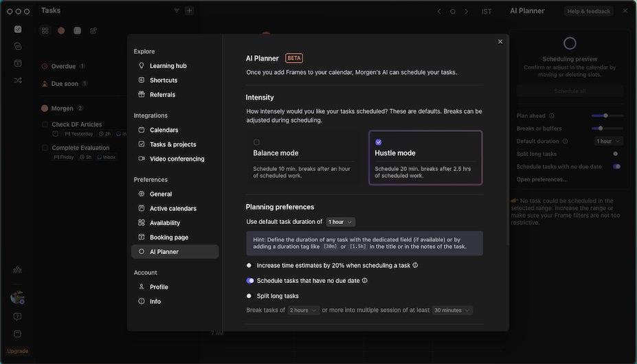Click the shuffle icon in left sidebar
The width and height of the screenshot is (637, 364).
click(x=18, y=80)
